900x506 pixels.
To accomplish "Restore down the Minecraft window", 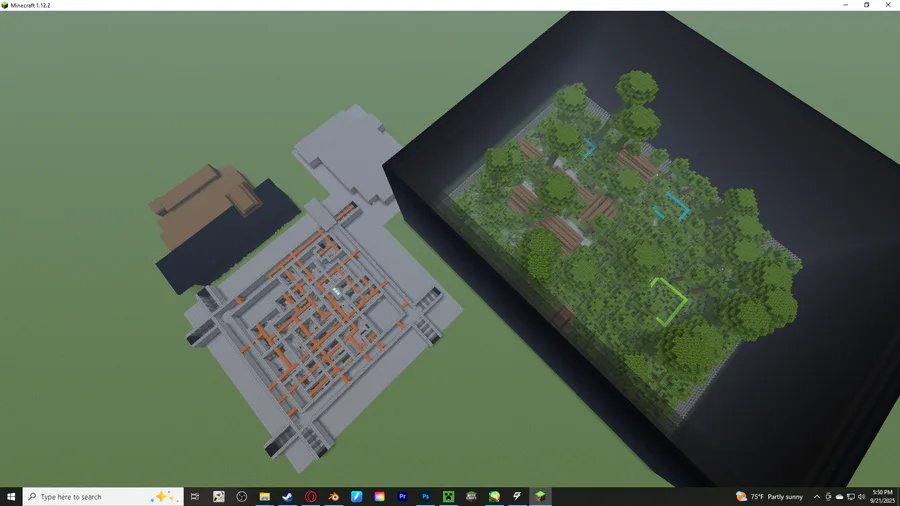I will 867,5.
